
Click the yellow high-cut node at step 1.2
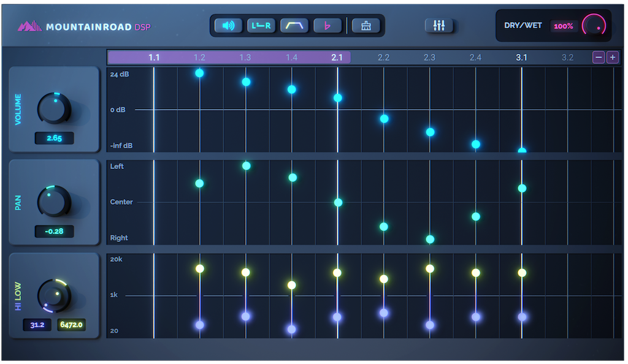[x=200, y=269]
